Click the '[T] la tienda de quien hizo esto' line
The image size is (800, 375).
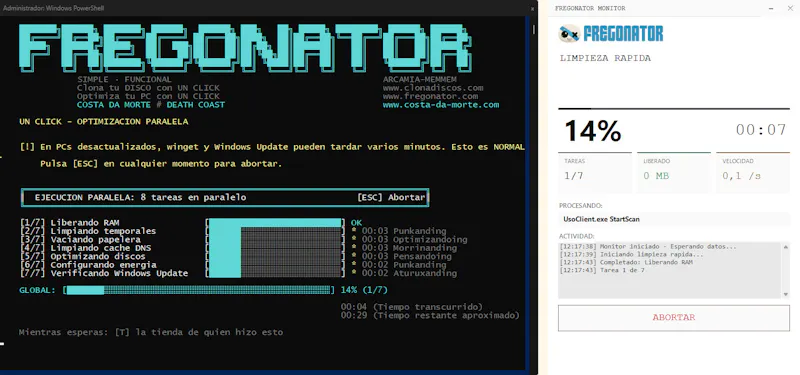pyautogui.click(x=198, y=332)
